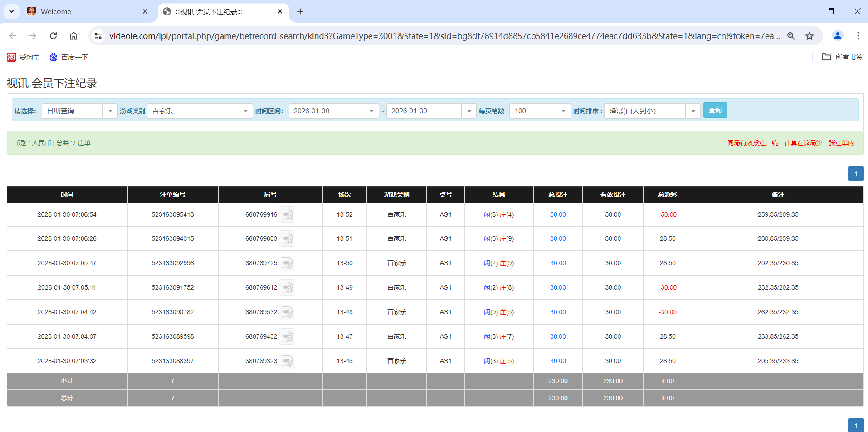Screen dimensions: 868x432
Task: Open the browser profile avatar icon
Action: [x=838, y=36]
